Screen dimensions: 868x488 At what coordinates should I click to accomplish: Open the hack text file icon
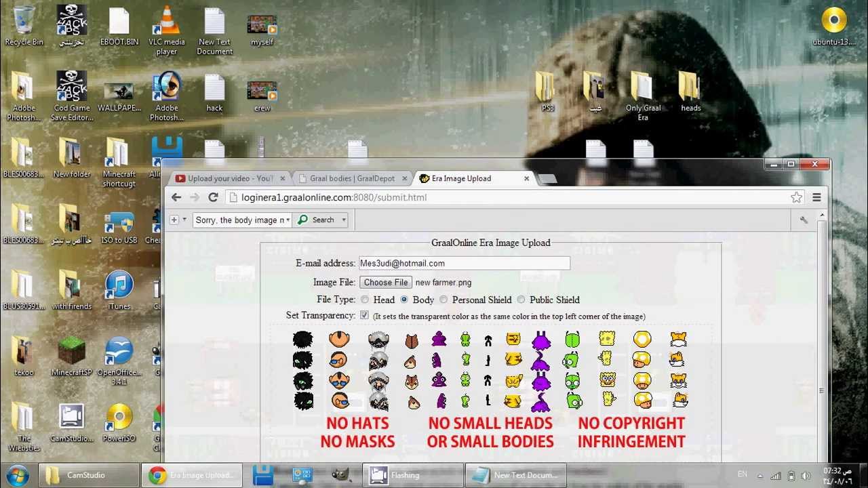point(214,91)
